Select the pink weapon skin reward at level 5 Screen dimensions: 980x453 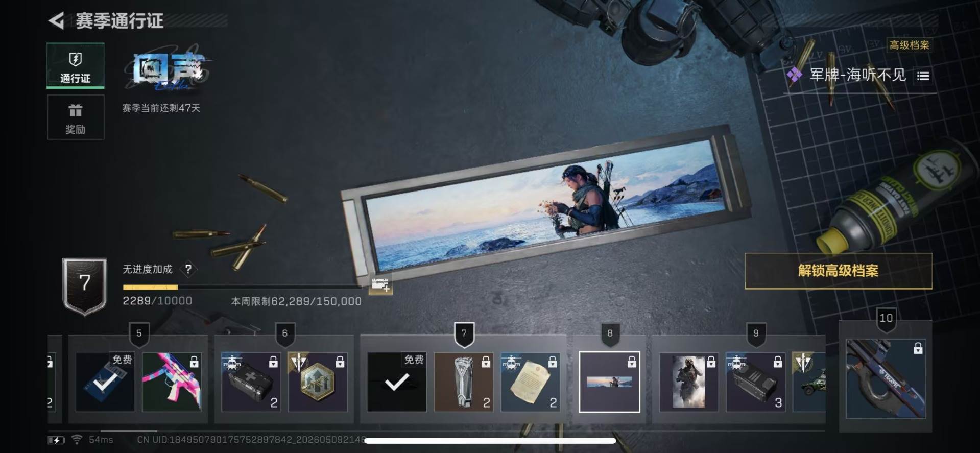(172, 382)
